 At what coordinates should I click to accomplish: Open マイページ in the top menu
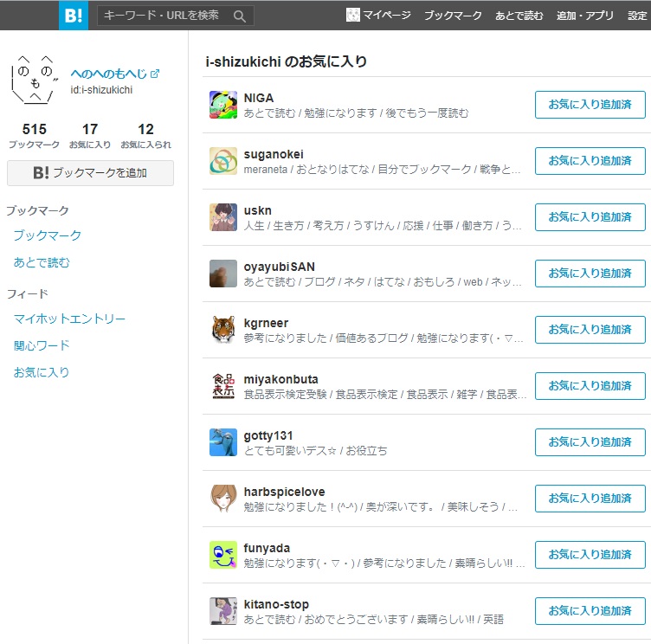click(x=387, y=16)
